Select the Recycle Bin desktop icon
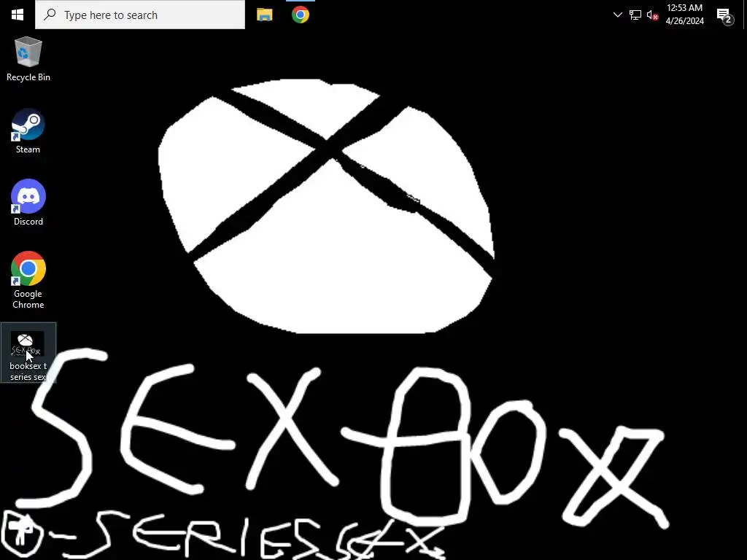The width and height of the screenshot is (747, 560). [x=28, y=59]
